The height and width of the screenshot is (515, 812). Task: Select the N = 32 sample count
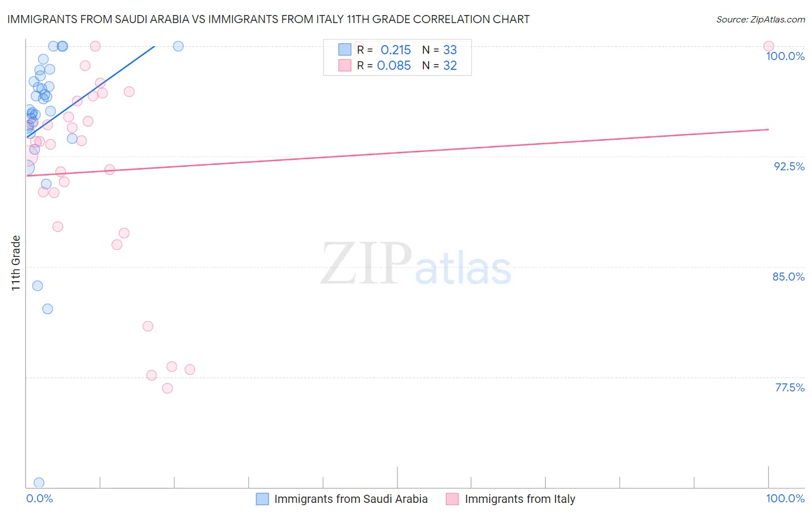439,65
